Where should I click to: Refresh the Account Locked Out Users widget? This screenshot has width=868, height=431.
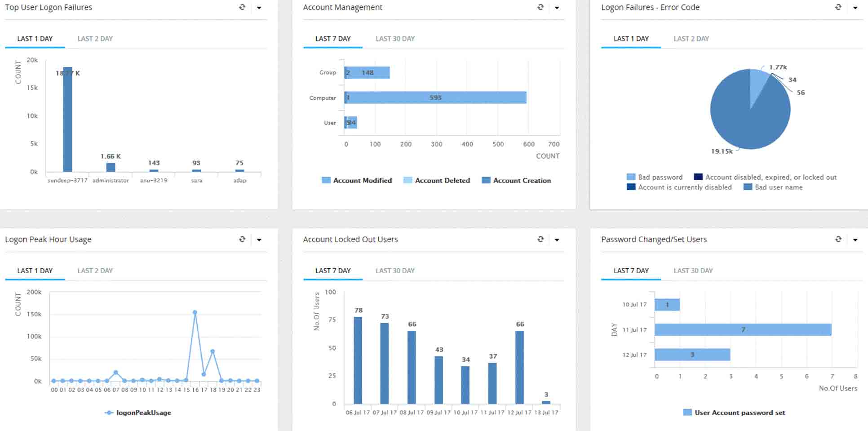pos(540,239)
